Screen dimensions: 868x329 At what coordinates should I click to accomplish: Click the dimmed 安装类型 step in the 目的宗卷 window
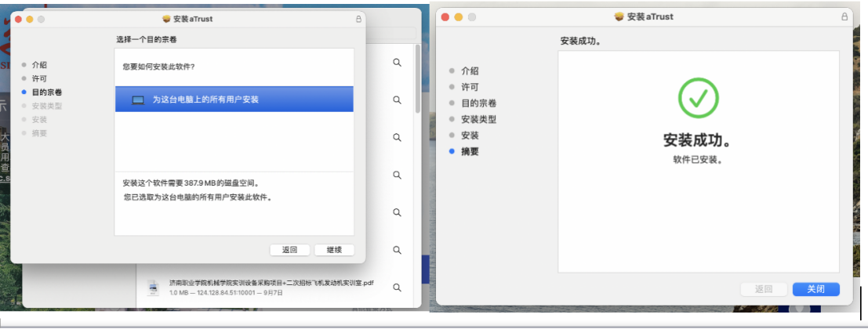tap(47, 107)
